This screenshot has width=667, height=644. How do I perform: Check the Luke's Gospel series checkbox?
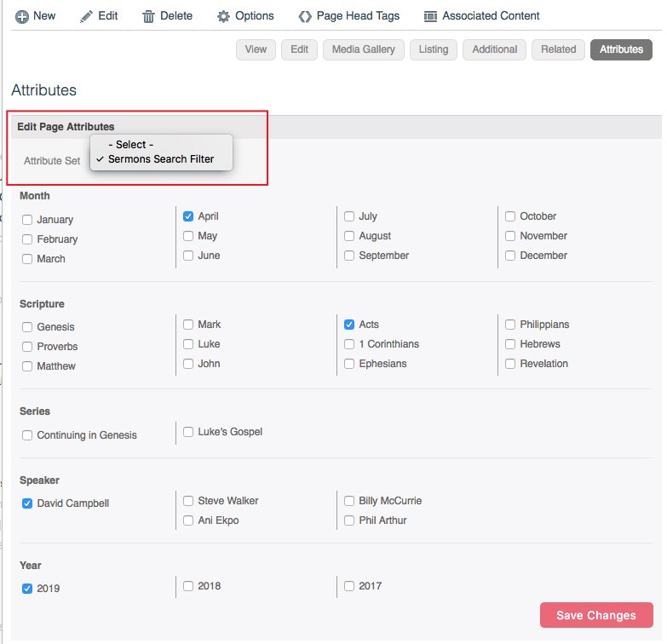coord(188,432)
